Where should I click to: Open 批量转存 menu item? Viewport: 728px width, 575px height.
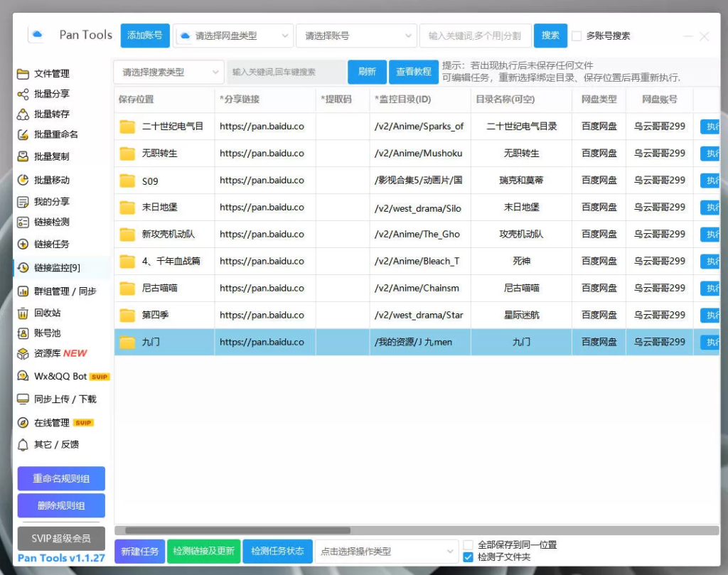[51, 114]
